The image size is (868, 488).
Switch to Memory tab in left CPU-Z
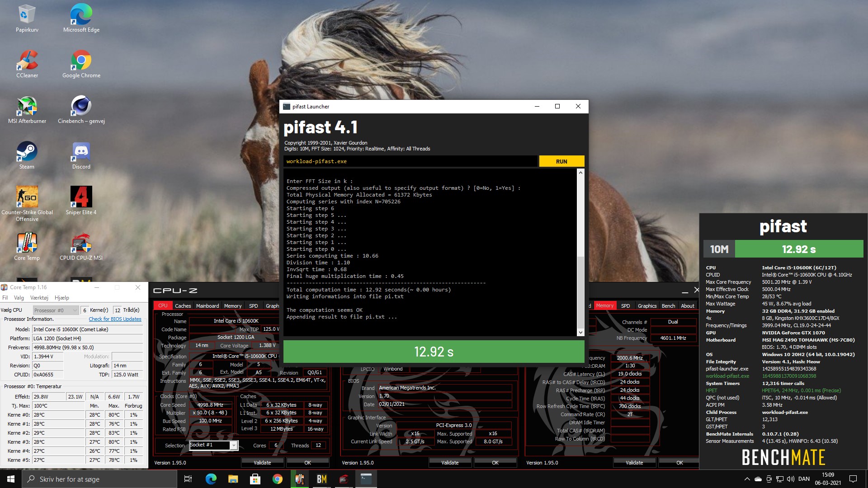coord(233,306)
